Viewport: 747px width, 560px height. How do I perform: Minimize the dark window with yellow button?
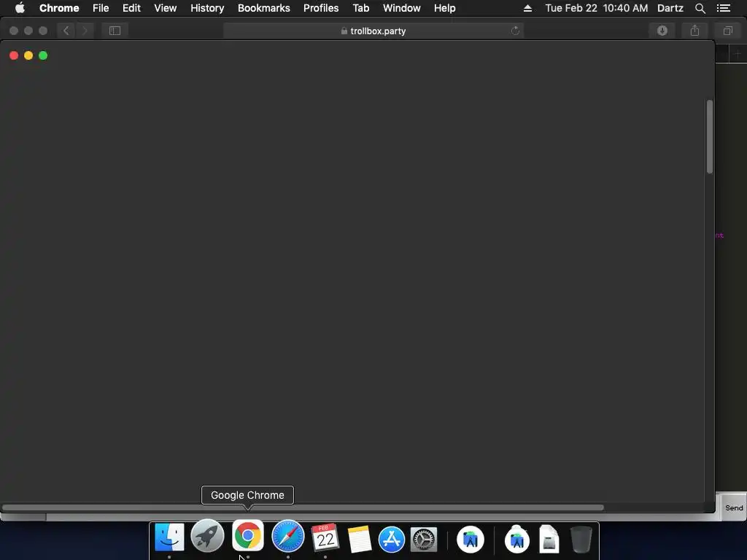pos(28,55)
